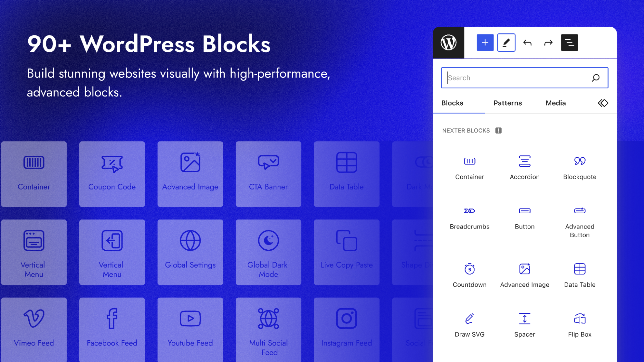The width and height of the screenshot is (644, 362).
Task: Collapse the inserter panel with the double-chevron icon
Action: click(603, 103)
